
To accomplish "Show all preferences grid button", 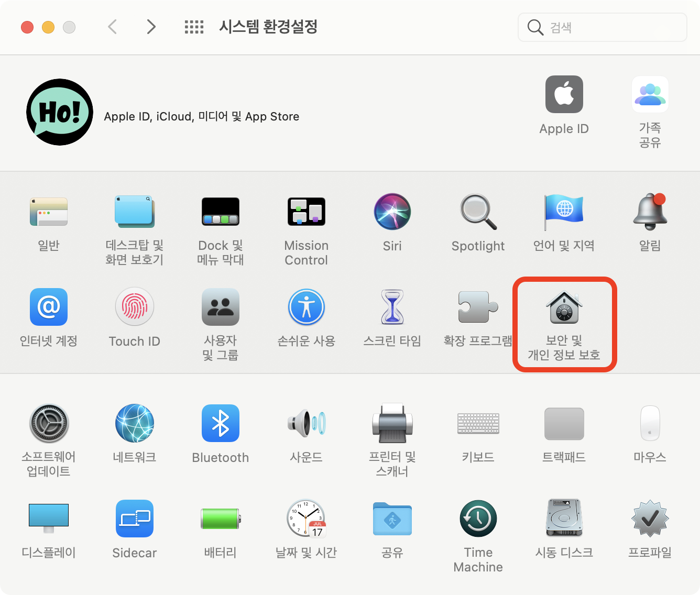I will pos(194,27).
